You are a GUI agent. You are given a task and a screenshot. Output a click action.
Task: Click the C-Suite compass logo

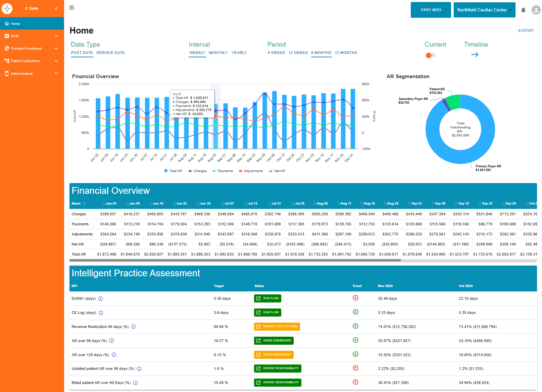click(x=7, y=8)
